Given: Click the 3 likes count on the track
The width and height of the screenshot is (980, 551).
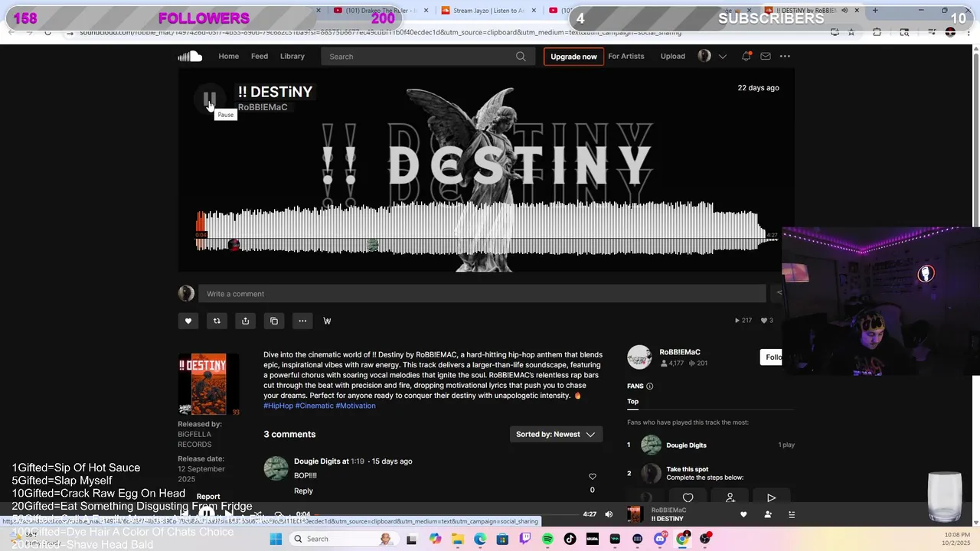Looking at the screenshot, I should click(767, 321).
